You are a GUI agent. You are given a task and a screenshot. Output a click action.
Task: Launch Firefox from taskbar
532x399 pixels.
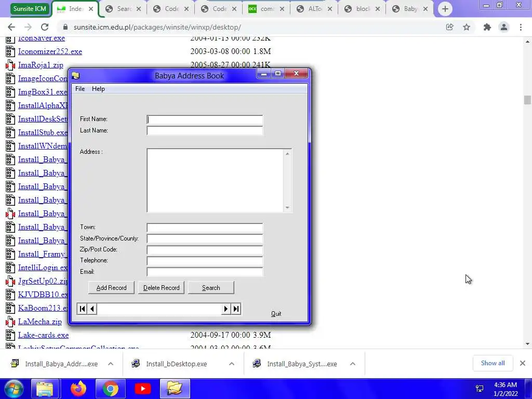tap(78, 389)
